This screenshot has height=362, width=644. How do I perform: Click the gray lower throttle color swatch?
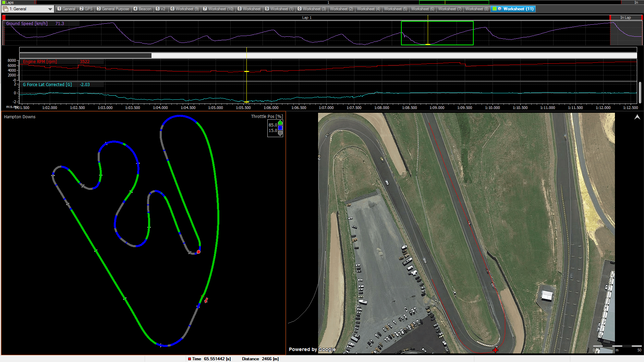point(280,133)
